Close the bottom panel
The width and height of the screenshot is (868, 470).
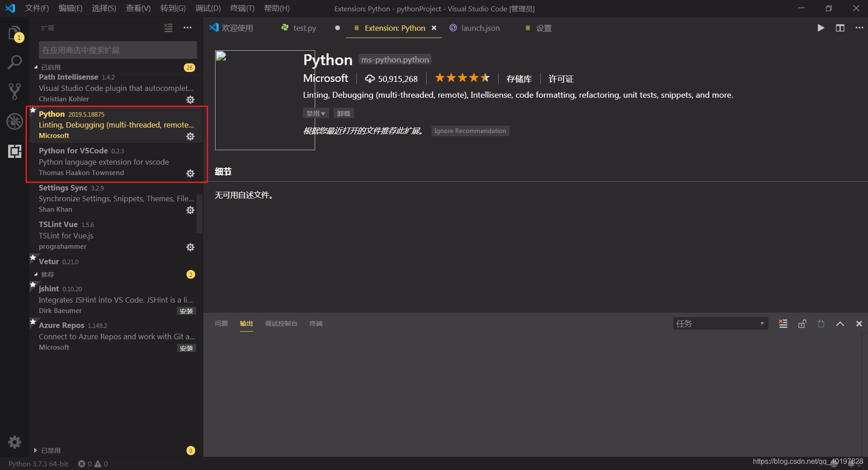click(x=859, y=323)
